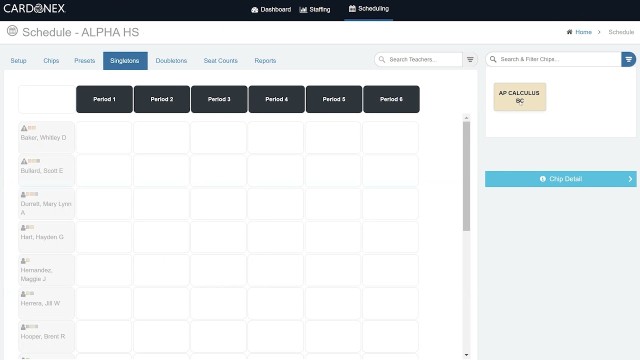This screenshot has width=640, height=360.
Task: Click the Schedule breadcrumb text
Action: pyautogui.click(x=621, y=32)
